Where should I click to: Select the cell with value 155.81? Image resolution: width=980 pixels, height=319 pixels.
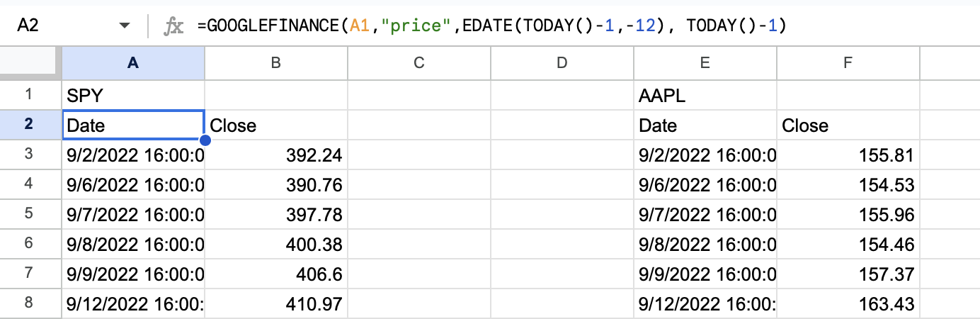[848, 155]
